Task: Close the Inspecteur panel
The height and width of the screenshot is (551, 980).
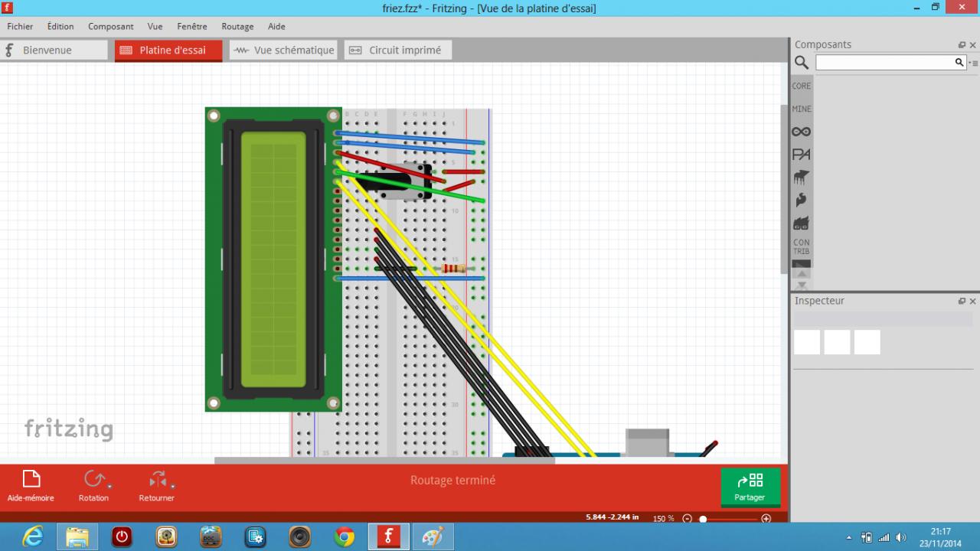Action: [x=973, y=301]
